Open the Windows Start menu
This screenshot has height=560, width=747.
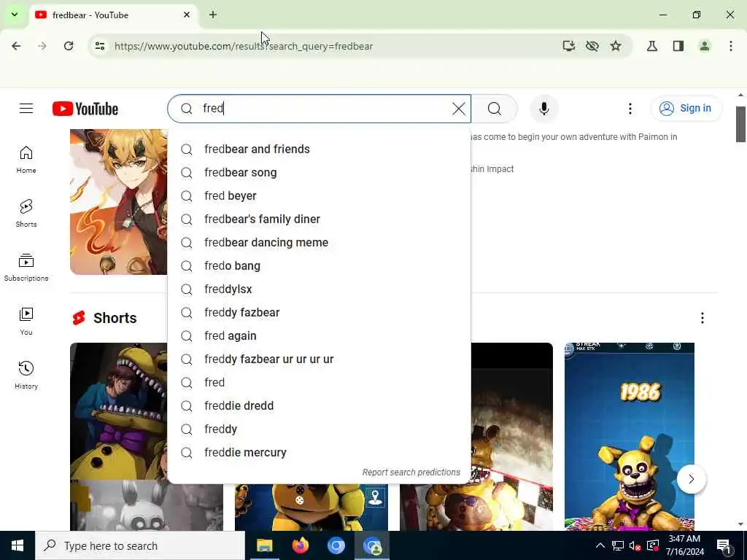[18, 545]
